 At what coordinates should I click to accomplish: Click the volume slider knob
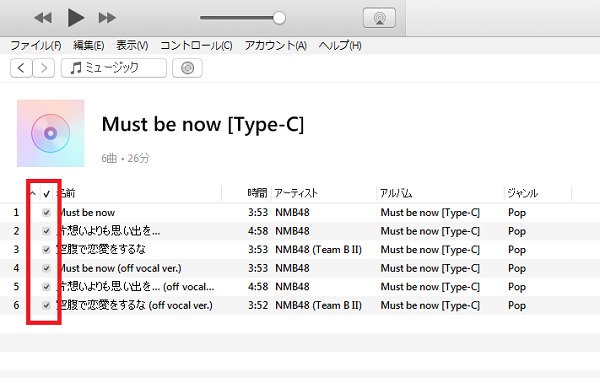point(279,18)
